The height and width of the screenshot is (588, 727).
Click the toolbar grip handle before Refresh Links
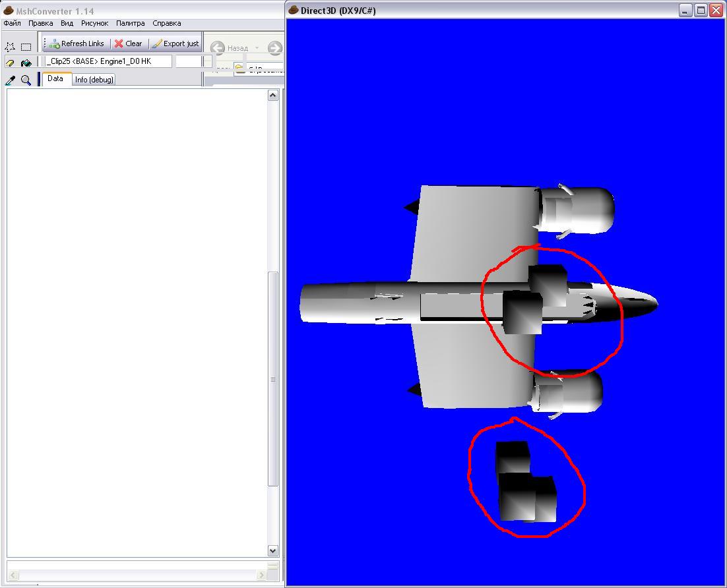[45, 44]
